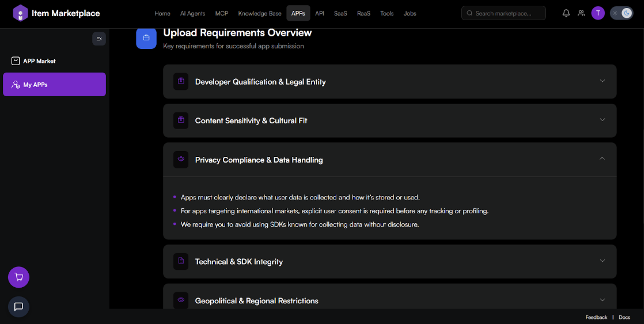Open the user profile avatar T
The width and height of the screenshot is (644, 324).
tap(598, 13)
